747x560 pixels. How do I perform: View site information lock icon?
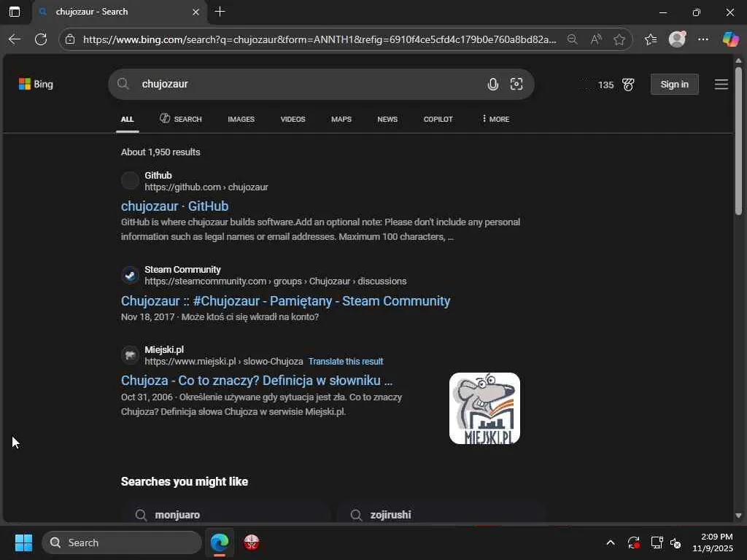pyautogui.click(x=70, y=39)
